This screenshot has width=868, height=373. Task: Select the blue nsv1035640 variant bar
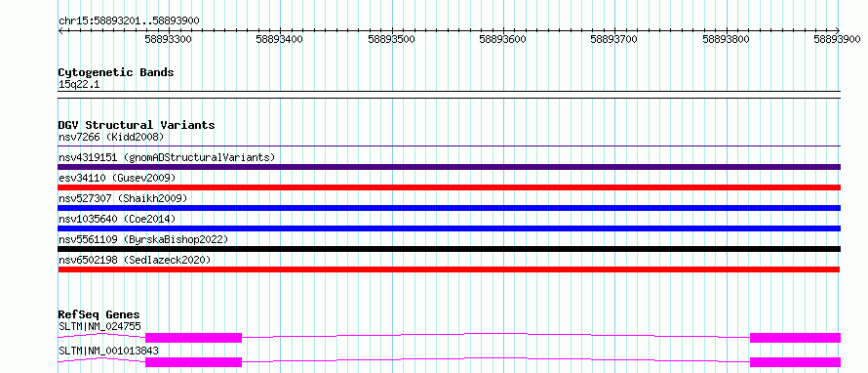pyautogui.click(x=450, y=228)
